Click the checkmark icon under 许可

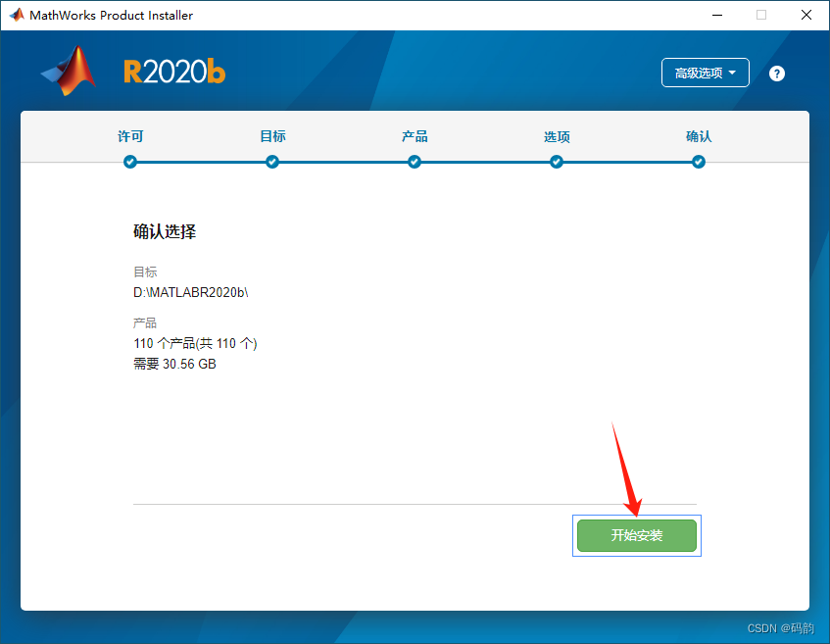pyautogui.click(x=130, y=162)
